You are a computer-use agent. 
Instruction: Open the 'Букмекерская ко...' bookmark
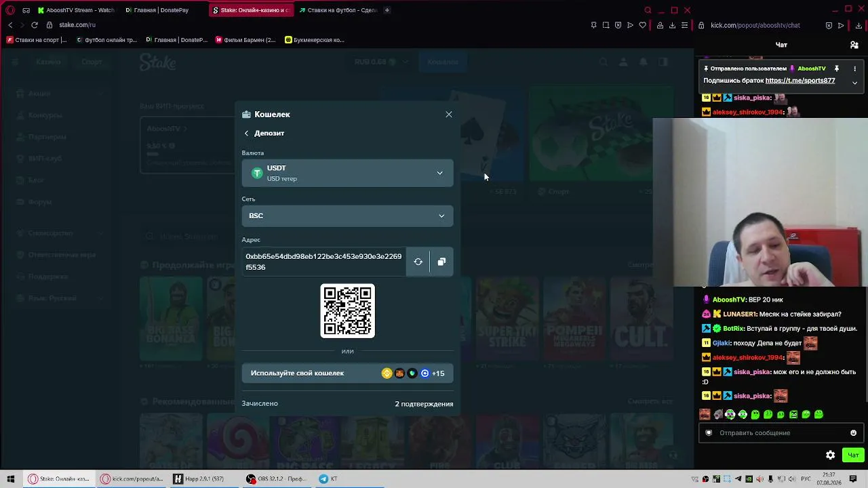[315, 40]
